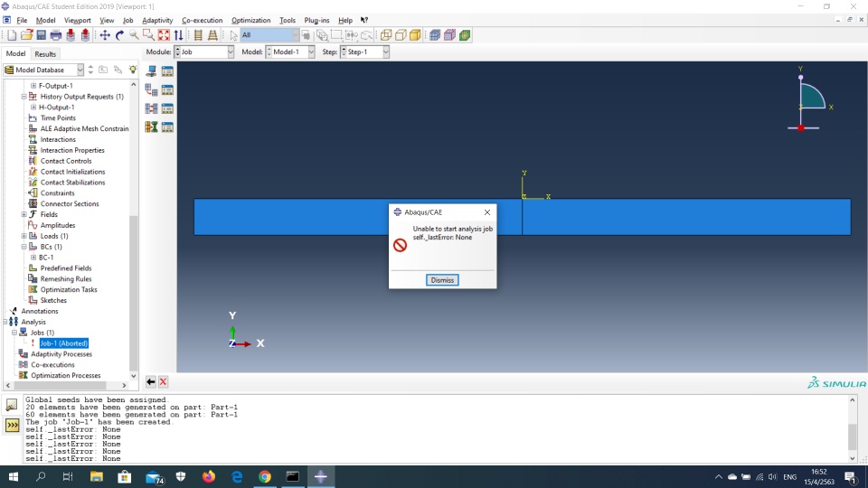The image size is (868, 488).
Task: Collapse the Jobs (1) tree node
Action: pyautogui.click(x=14, y=333)
